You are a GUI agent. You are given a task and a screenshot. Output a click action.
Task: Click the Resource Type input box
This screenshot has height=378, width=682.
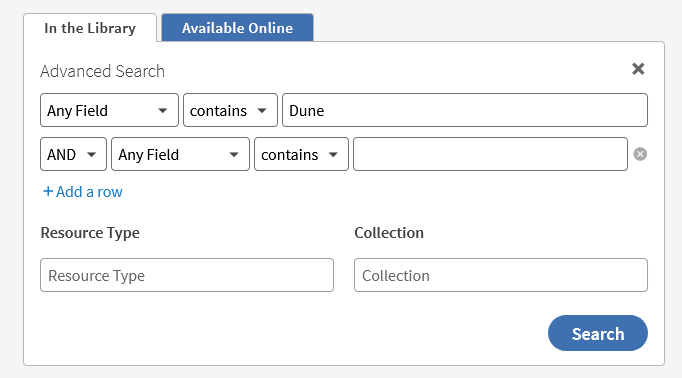187,275
